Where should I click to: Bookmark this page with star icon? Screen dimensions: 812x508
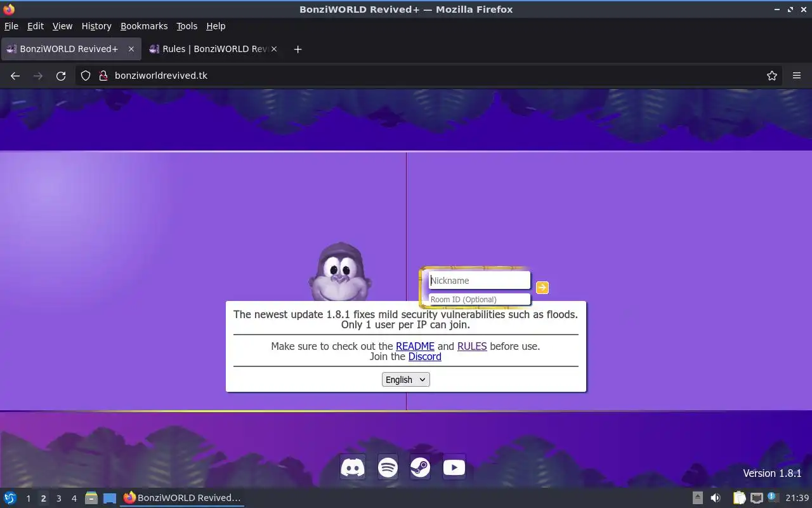pyautogui.click(x=772, y=76)
